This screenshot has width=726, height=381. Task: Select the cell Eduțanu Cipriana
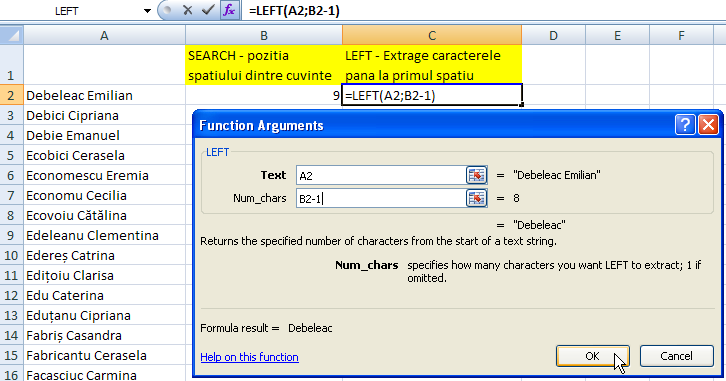104,315
